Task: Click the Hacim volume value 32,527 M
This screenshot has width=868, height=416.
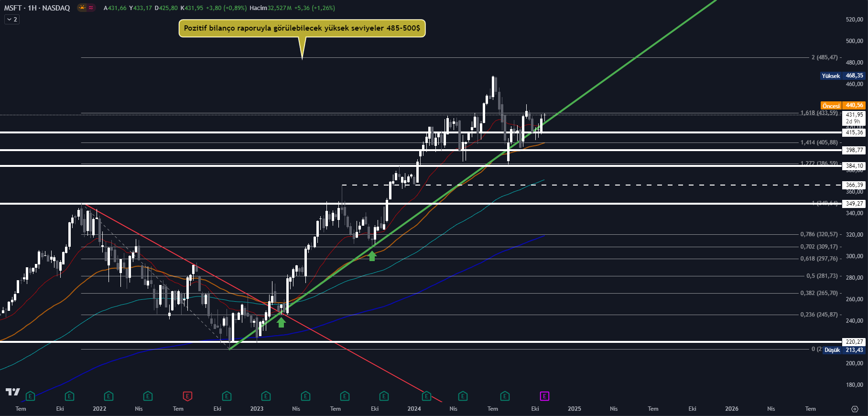Action: pos(280,8)
